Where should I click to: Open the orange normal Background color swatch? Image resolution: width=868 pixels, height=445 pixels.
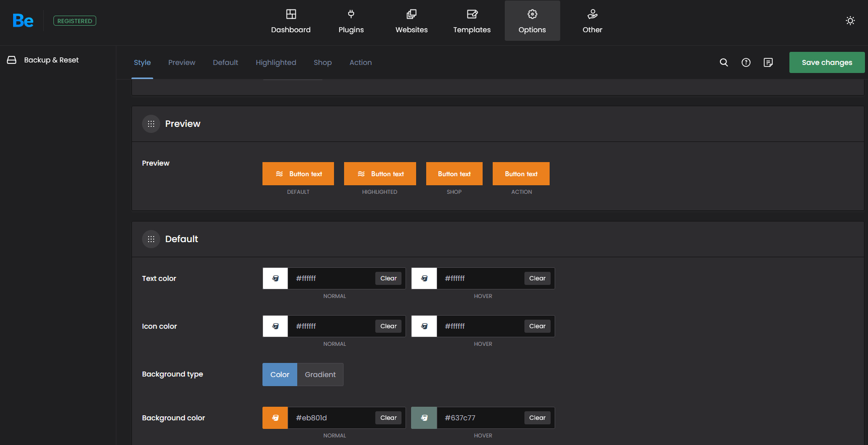(x=275, y=418)
